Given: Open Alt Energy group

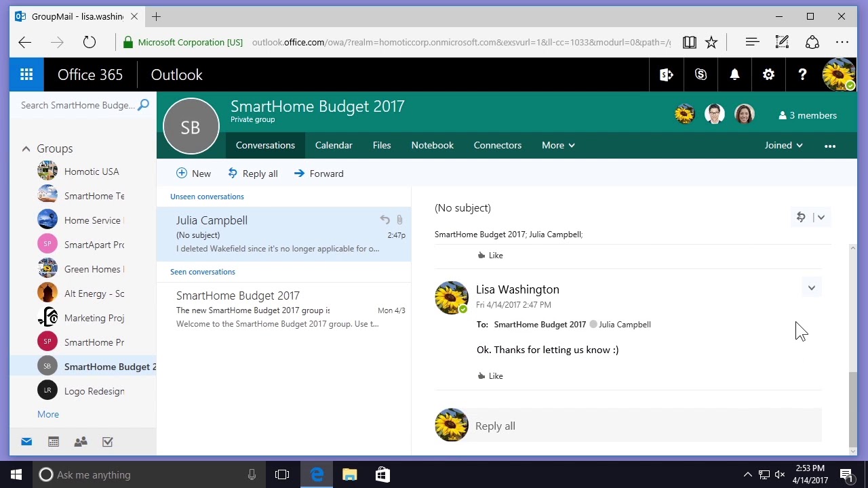Looking at the screenshot, I should 83,293.
